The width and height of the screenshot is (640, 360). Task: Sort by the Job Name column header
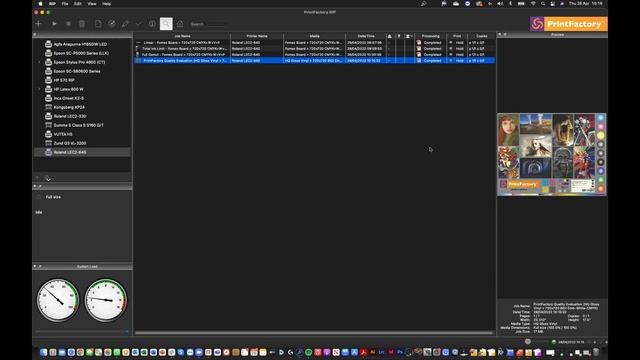point(182,36)
